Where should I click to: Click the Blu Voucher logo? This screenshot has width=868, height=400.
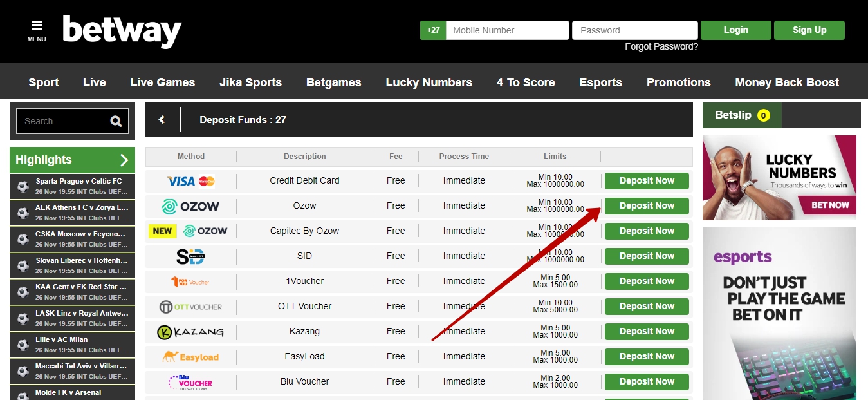[190, 382]
